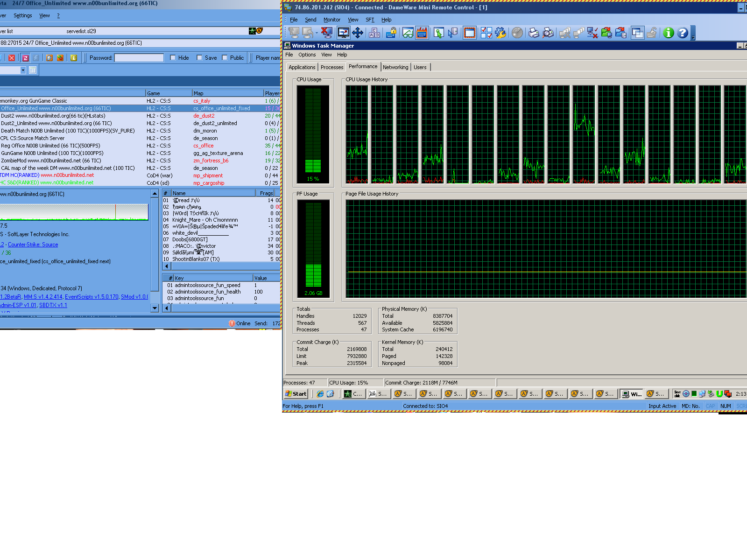The height and width of the screenshot is (560, 747).
Task: Select the GunGame N00B Unlimited server row
Action: pos(140,153)
